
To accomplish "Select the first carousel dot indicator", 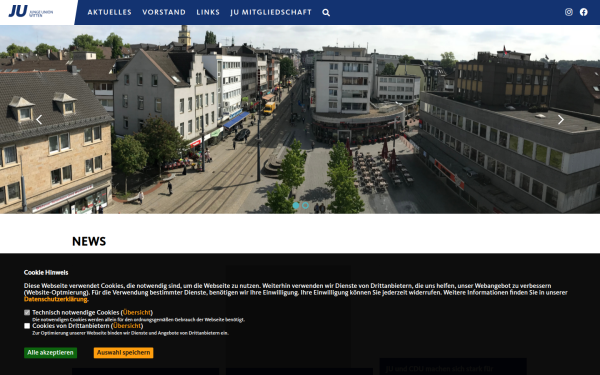I will (x=296, y=205).
